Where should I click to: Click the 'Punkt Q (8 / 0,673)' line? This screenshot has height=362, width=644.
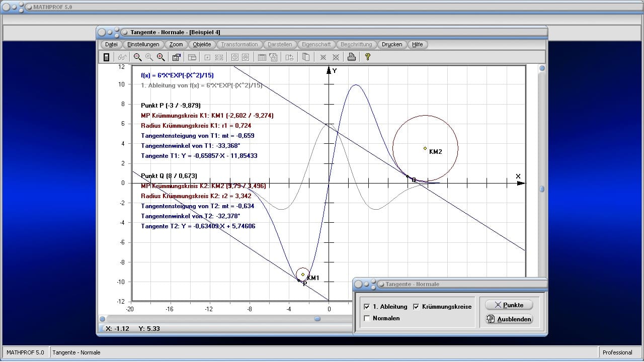click(x=169, y=176)
